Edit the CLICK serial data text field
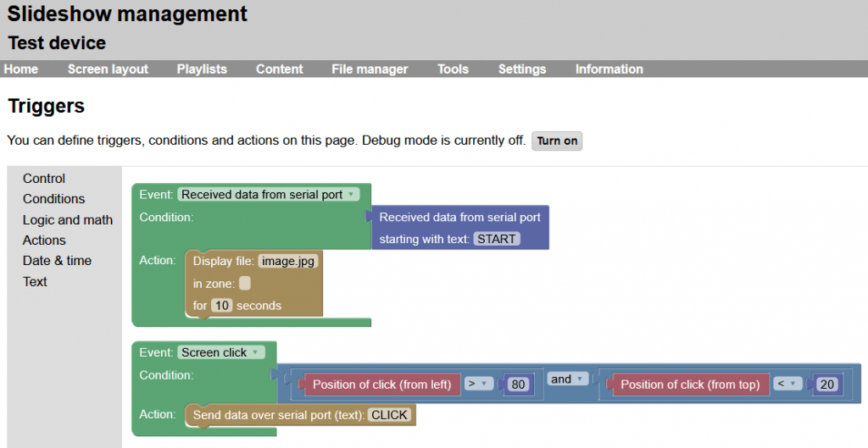This screenshot has height=448, width=868. [x=390, y=415]
